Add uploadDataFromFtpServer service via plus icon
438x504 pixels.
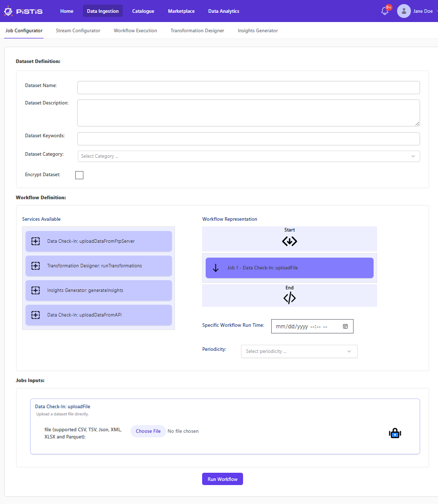[35, 241]
